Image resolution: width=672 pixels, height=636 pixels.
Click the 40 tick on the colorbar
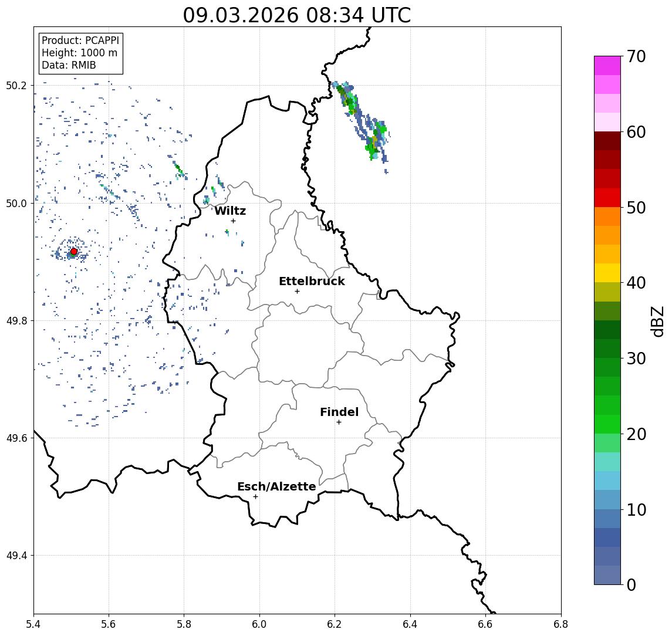(636, 283)
